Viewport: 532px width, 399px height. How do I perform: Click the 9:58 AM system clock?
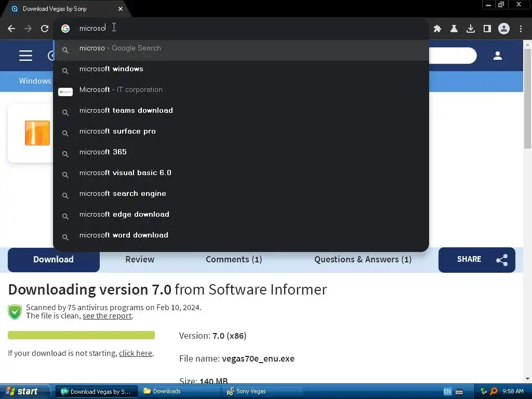tap(513, 392)
